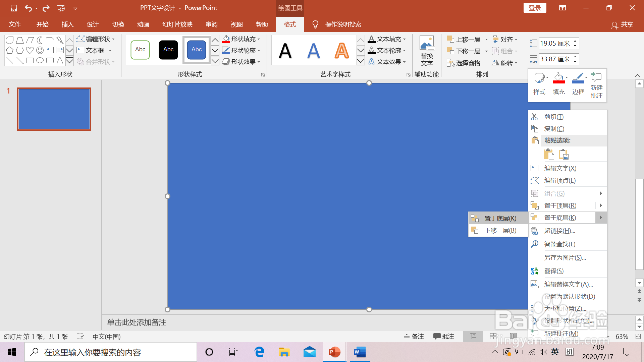Click 边框 outline icon in mini toolbar
This screenshot has height=362, width=644.
578,84
